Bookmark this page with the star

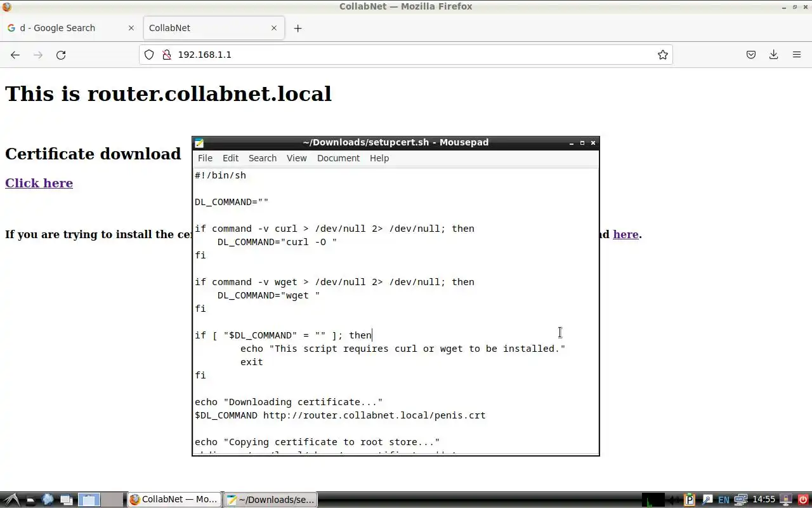click(x=663, y=55)
